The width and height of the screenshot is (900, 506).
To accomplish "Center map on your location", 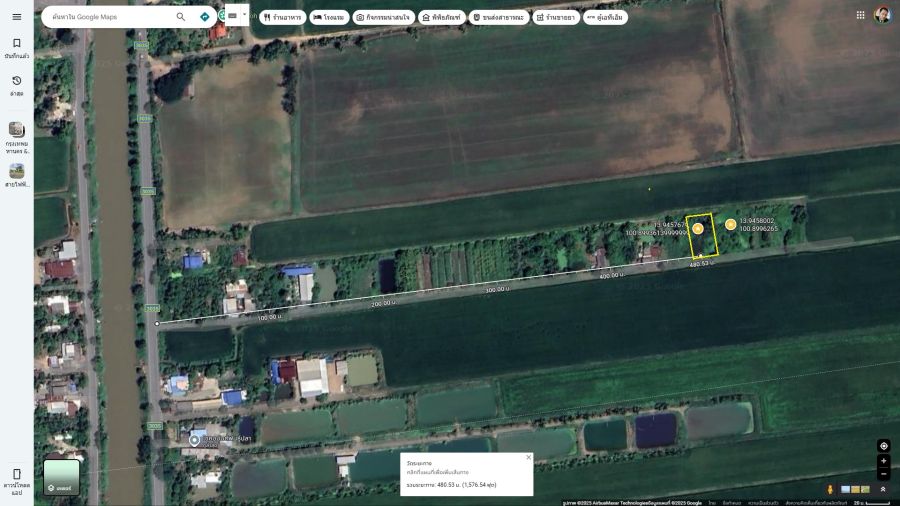I will click(883, 446).
